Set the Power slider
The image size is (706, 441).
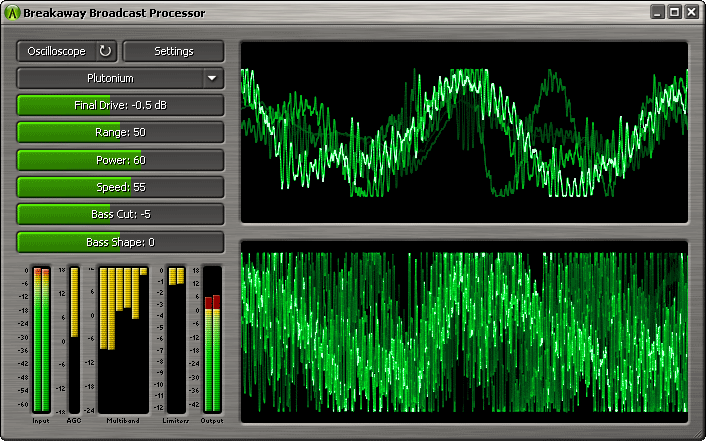click(120, 160)
